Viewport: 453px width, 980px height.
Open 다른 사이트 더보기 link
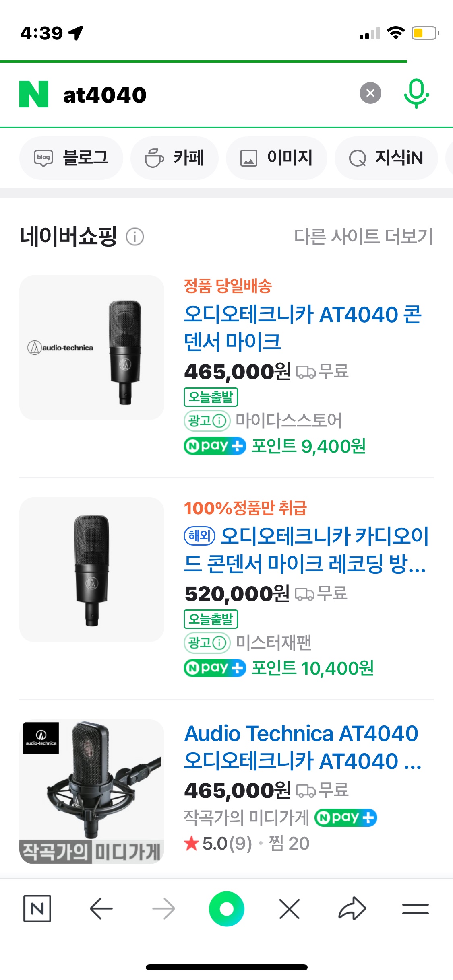pyautogui.click(x=363, y=237)
